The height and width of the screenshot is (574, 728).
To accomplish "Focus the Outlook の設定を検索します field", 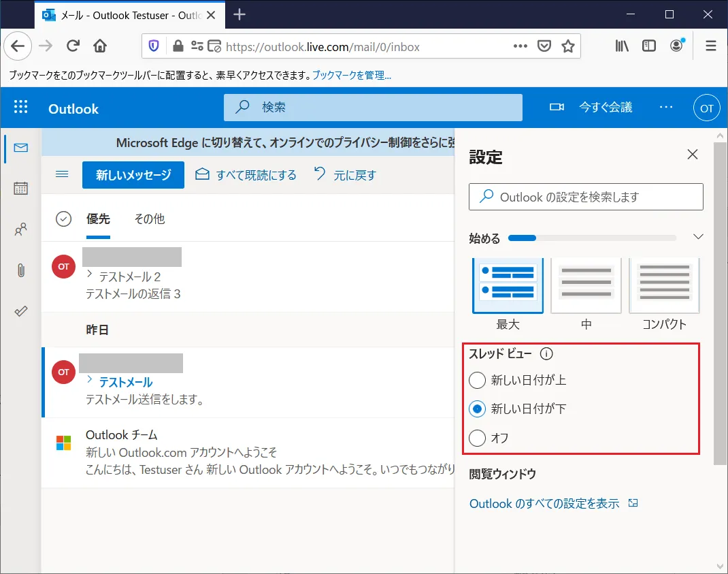I will pyautogui.click(x=586, y=197).
